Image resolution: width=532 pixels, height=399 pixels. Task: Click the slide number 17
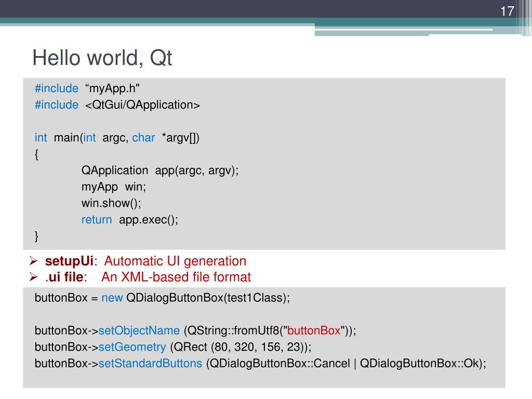click(x=507, y=11)
